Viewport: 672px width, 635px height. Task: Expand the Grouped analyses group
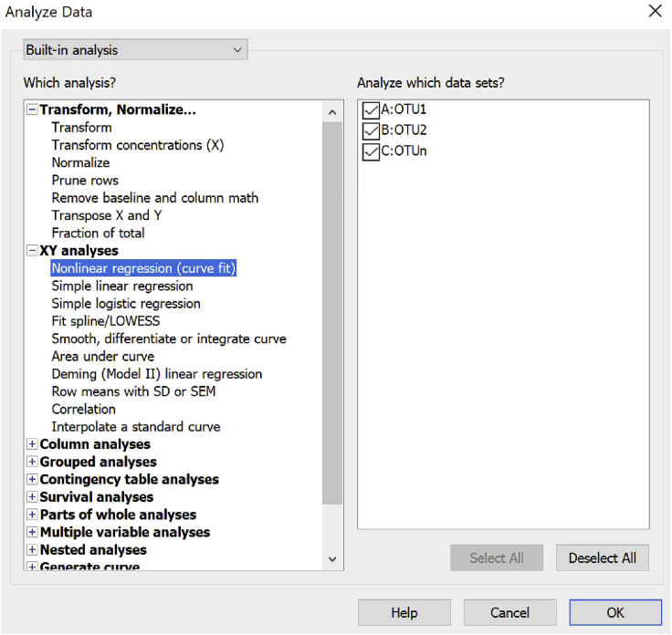33,463
